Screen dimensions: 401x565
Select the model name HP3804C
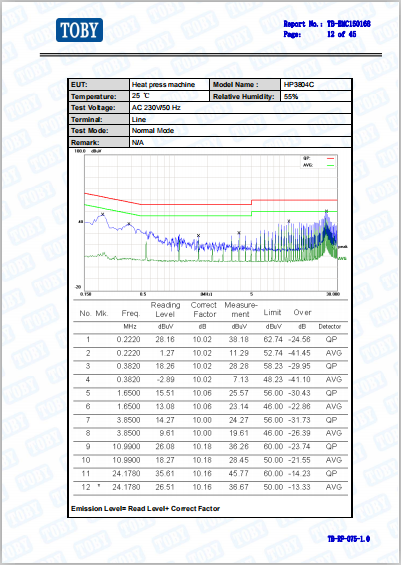click(x=299, y=85)
